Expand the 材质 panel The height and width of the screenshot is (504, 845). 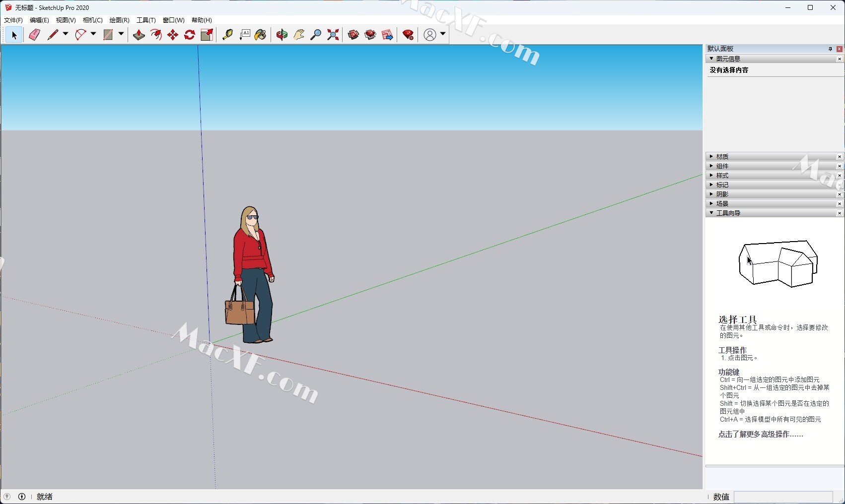pyautogui.click(x=722, y=157)
